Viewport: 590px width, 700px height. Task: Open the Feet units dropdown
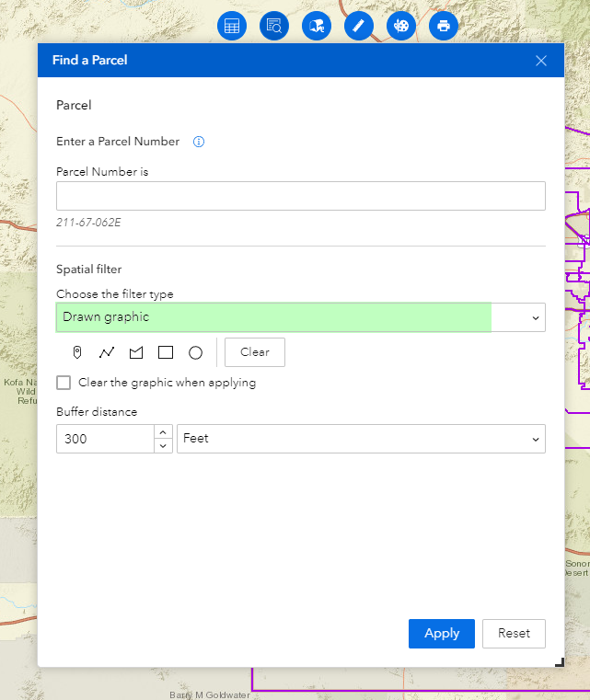(x=361, y=439)
